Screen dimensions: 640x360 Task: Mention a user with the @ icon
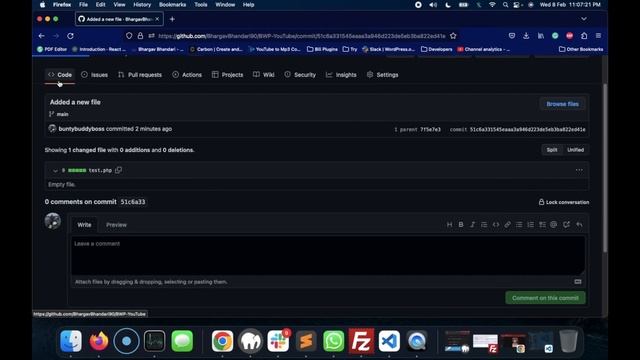click(553, 224)
